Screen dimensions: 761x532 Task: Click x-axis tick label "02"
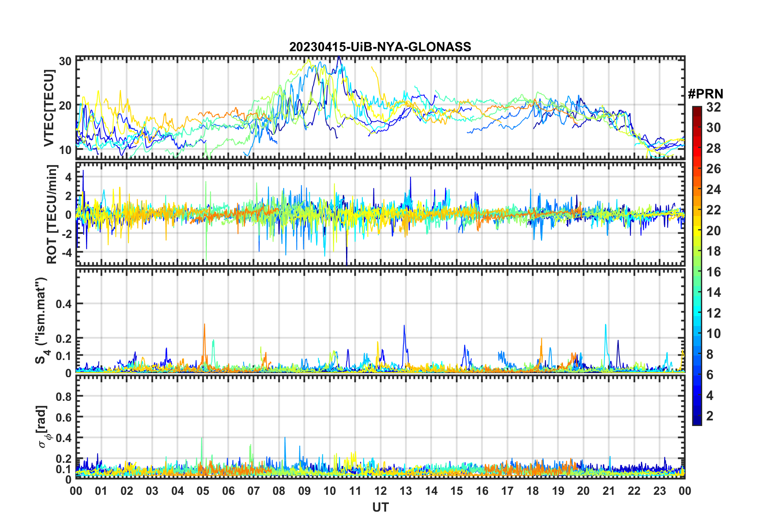point(127,491)
